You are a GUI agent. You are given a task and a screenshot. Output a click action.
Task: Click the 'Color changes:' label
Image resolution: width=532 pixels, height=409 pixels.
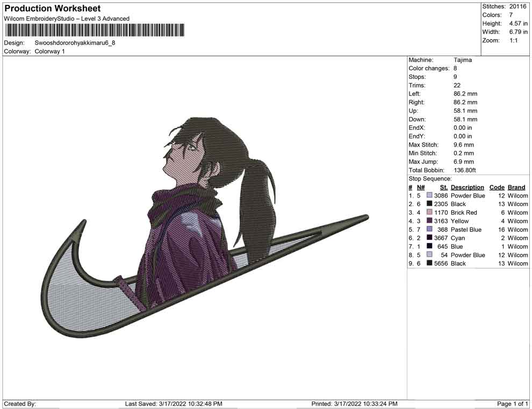[x=429, y=69]
